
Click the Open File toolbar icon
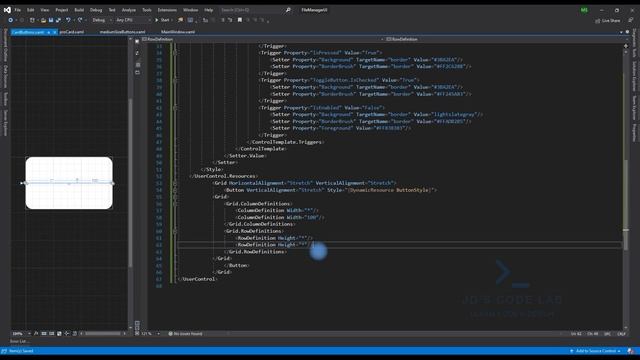[43, 20]
